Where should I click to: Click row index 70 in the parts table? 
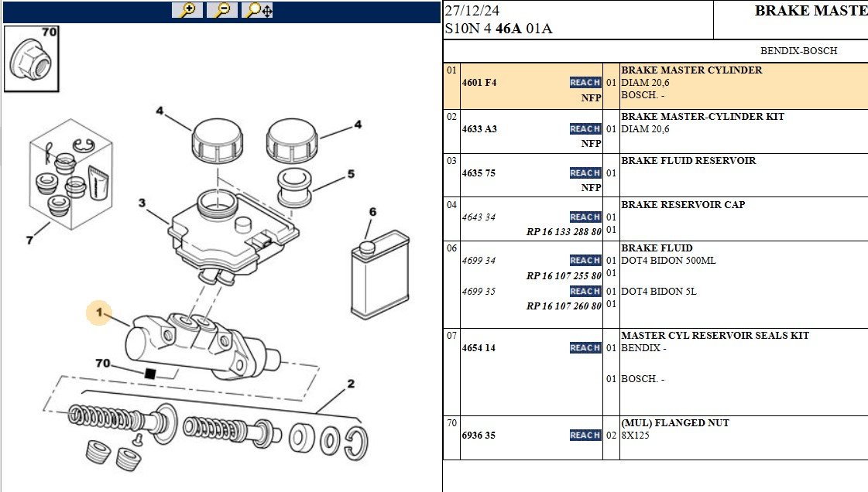(451, 423)
